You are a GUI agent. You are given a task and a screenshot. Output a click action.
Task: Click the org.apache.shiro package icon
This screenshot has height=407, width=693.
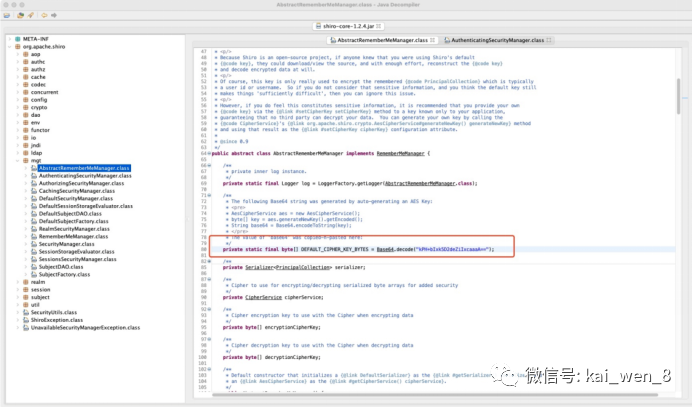tap(18, 46)
